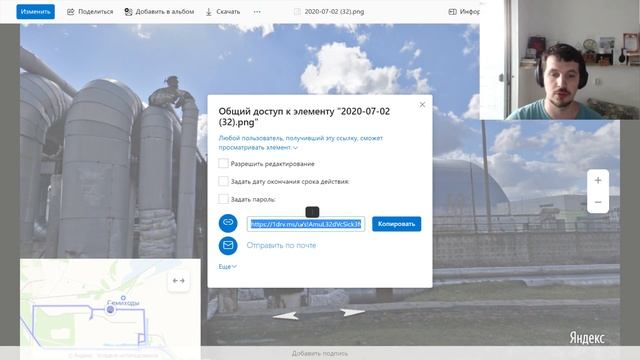Choose Добавить в альбом in toolbar
The height and width of the screenshot is (360, 640).
pyautogui.click(x=159, y=12)
